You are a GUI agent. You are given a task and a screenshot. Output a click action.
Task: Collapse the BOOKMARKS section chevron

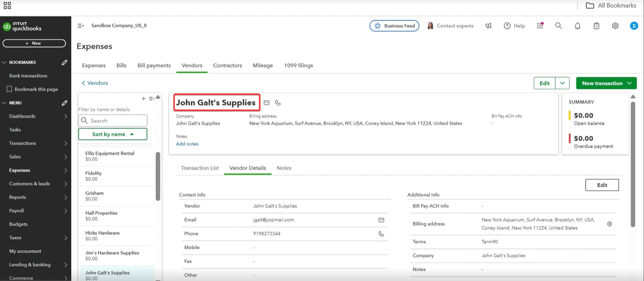(x=4, y=62)
